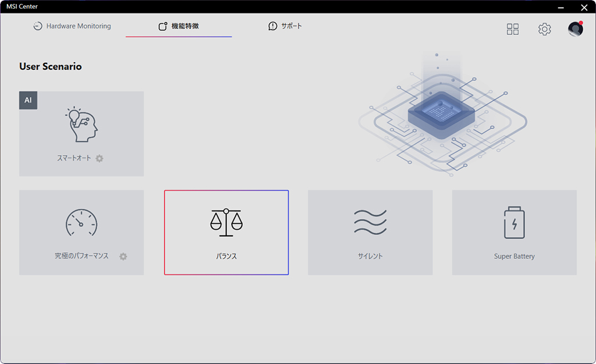Click the grid apps icon in header
Screen dimensions: 596x364
pyautogui.click(x=512, y=29)
